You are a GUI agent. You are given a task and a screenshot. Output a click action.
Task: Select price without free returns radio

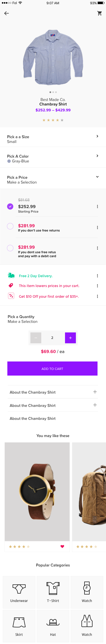[10, 226]
